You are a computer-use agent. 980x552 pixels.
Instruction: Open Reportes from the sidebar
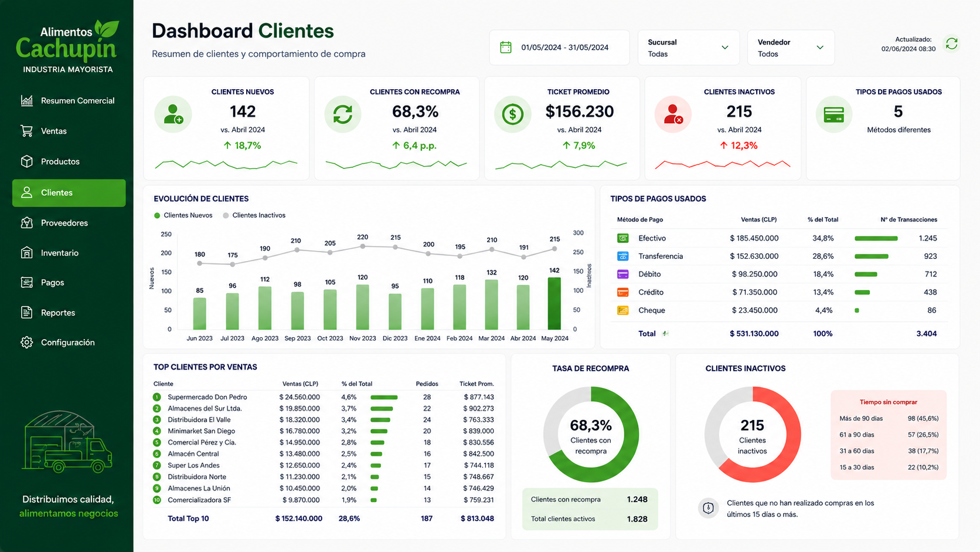click(x=69, y=313)
